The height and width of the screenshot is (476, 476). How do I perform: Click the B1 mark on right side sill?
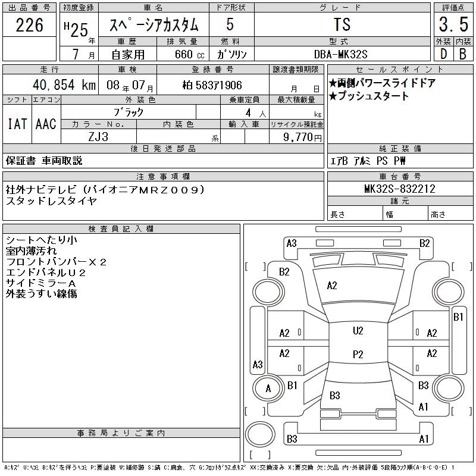pyautogui.click(x=458, y=317)
